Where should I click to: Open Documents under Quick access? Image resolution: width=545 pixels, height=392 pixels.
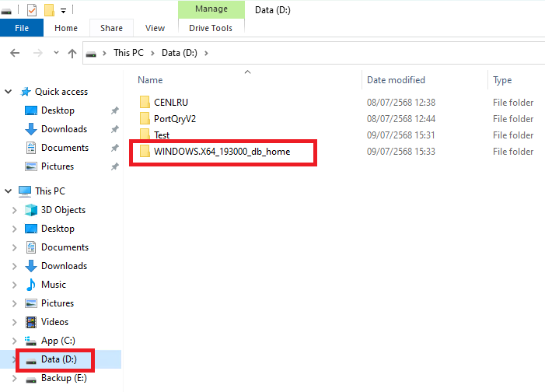click(65, 148)
